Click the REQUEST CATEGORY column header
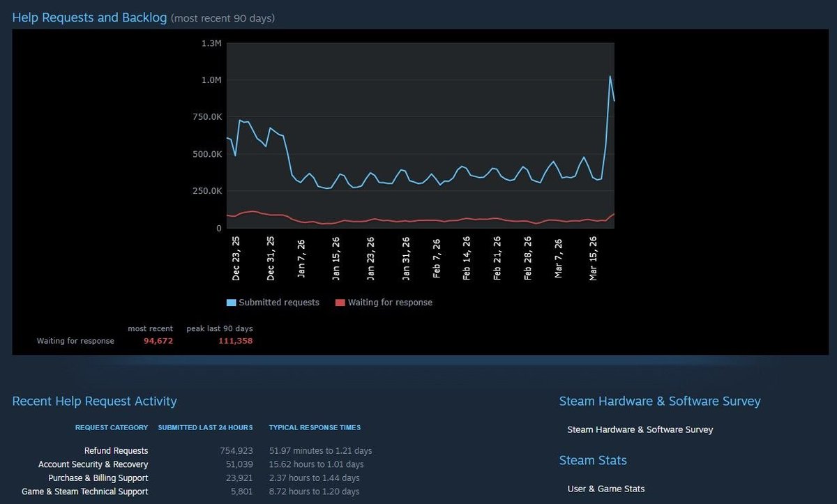The image size is (837, 504). [112, 427]
